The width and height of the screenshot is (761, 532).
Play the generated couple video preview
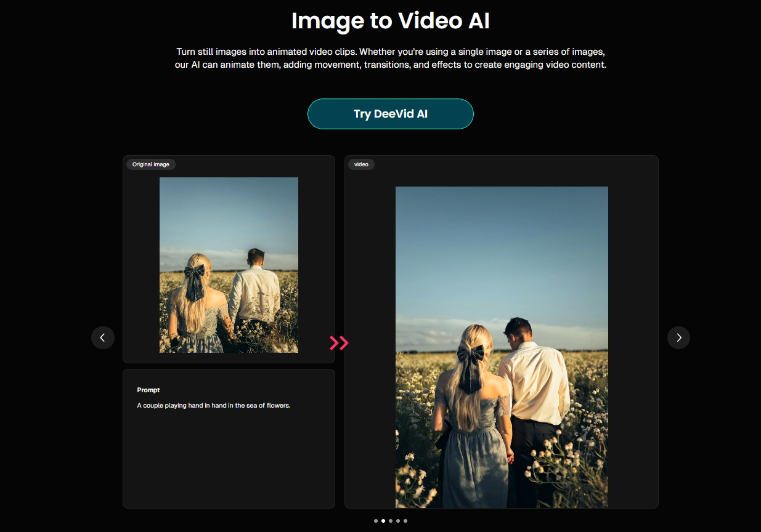click(502, 347)
